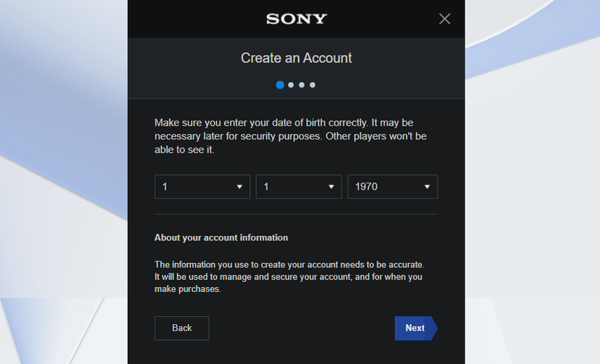Click the arrow on the year dropdown
This screenshot has height=364, width=600.
pos(427,187)
